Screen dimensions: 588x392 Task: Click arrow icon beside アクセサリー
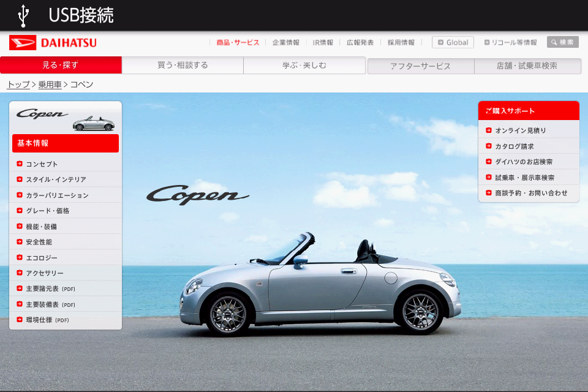click(20, 273)
